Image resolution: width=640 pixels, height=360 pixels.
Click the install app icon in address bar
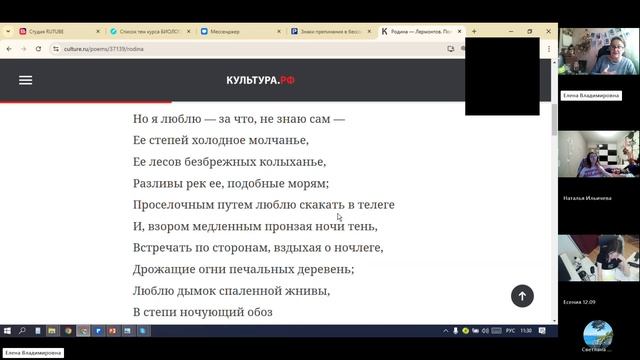451,49
